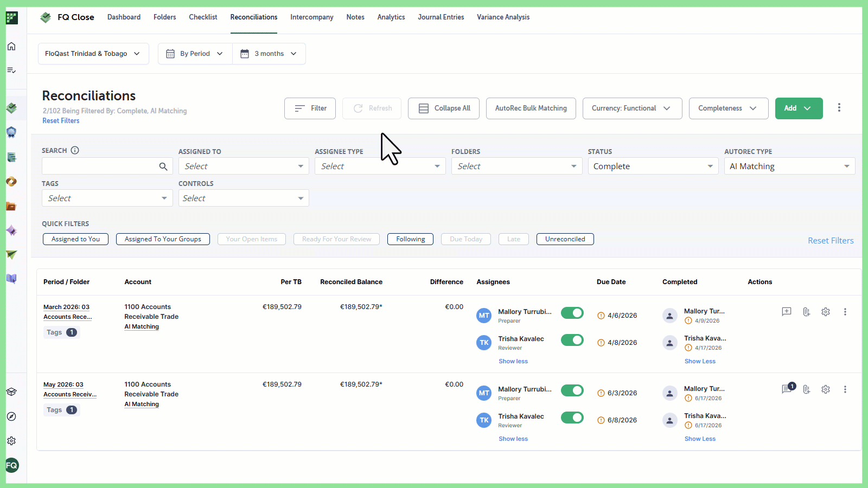Open comments icon for May 2026 row
This screenshot has height=488, width=868.
point(787,389)
